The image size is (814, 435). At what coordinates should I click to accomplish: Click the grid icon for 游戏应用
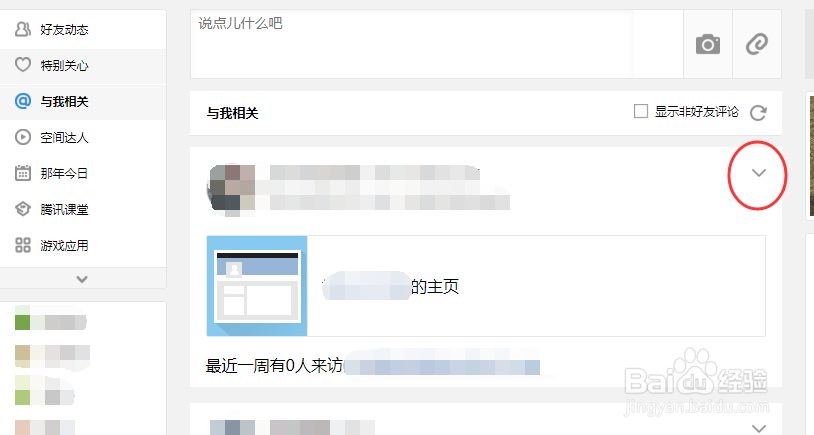coord(23,245)
